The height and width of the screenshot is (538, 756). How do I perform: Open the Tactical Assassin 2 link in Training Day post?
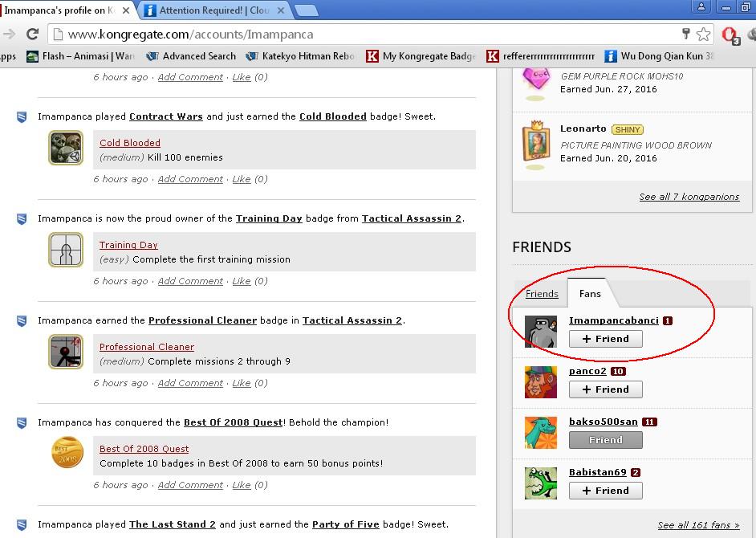pyautogui.click(x=411, y=218)
